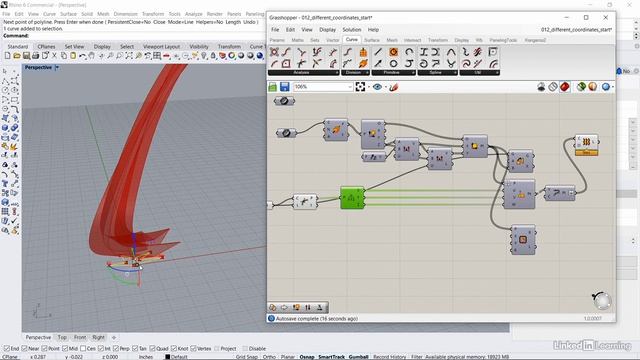Open dropdown arrow next to eye icon
Image resolution: width=640 pixels, height=360 pixels.
385,87
